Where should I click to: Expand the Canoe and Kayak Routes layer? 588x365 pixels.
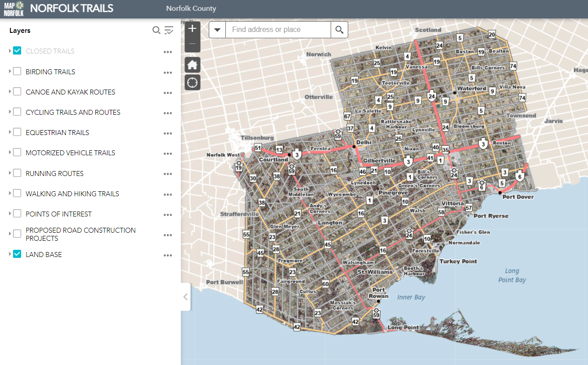[10, 92]
